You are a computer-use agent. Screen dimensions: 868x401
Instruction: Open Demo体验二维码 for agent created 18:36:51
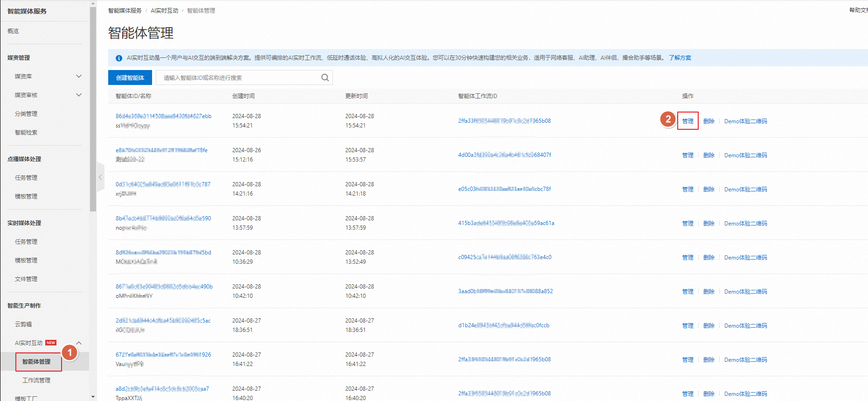(746, 325)
